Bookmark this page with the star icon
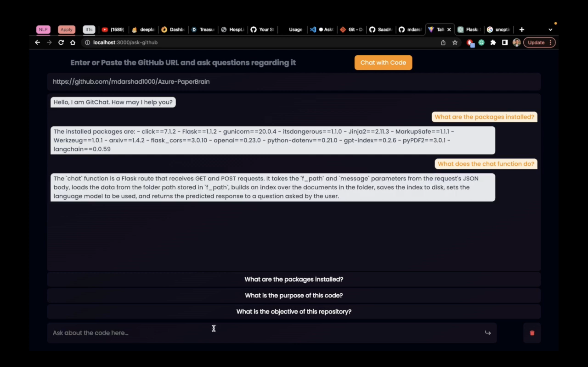 click(455, 42)
